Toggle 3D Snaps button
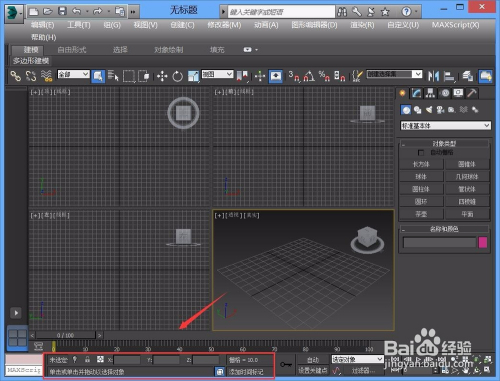500x381 pixels. point(294,76)
